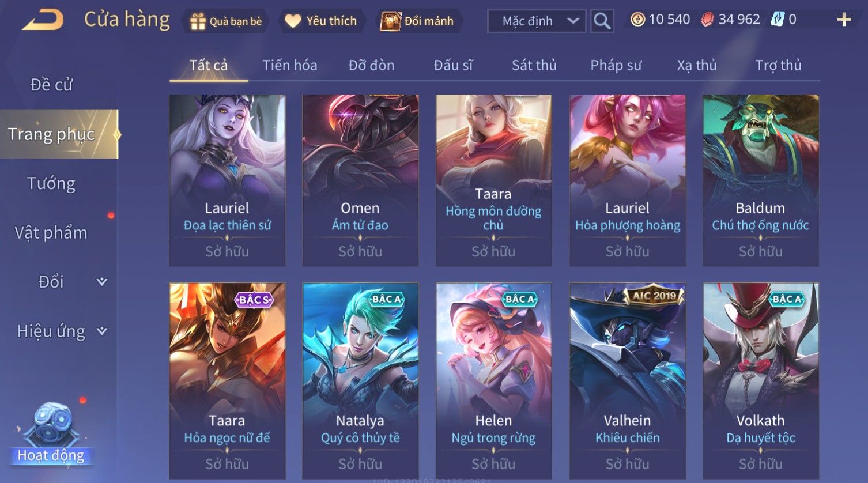Switch to the Pháp sư tab

(x=616, y=65)
